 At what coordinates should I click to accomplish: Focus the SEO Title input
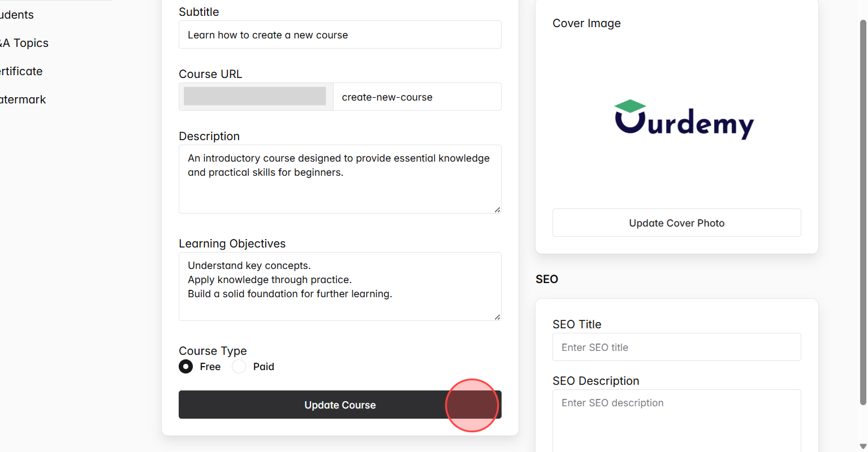click(x=676, y=347)
